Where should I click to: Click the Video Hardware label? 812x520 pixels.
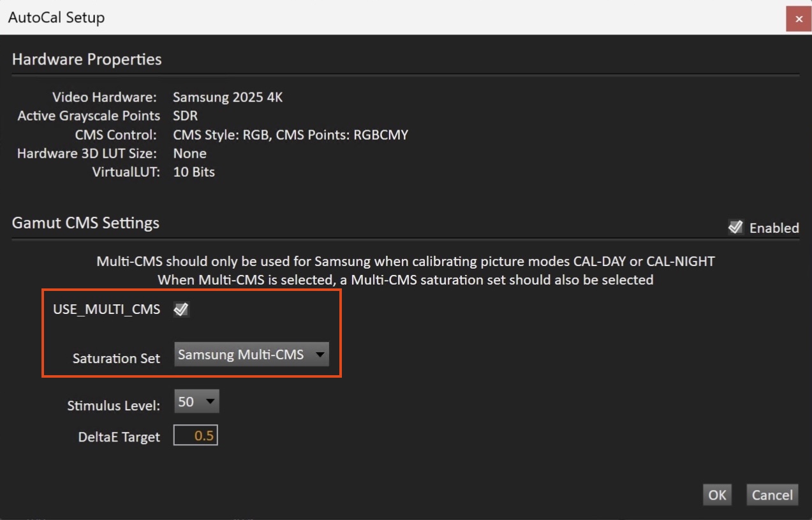(x=104, y=98)
